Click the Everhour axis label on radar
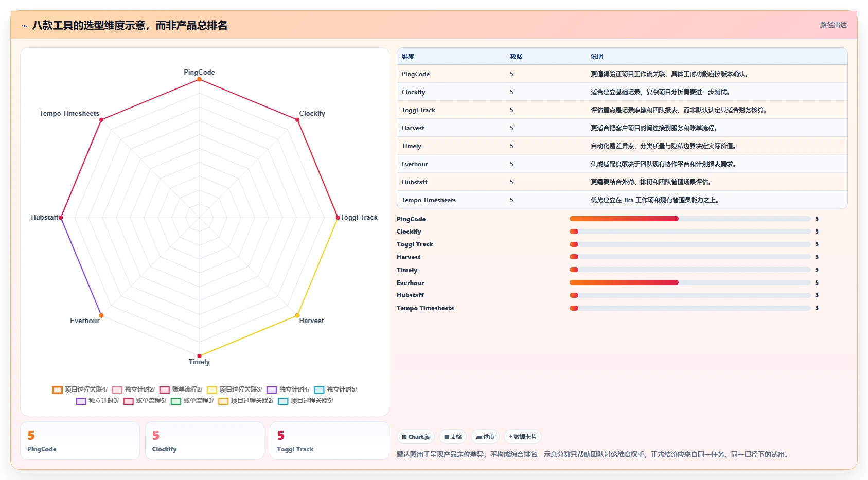 (85, 321)
